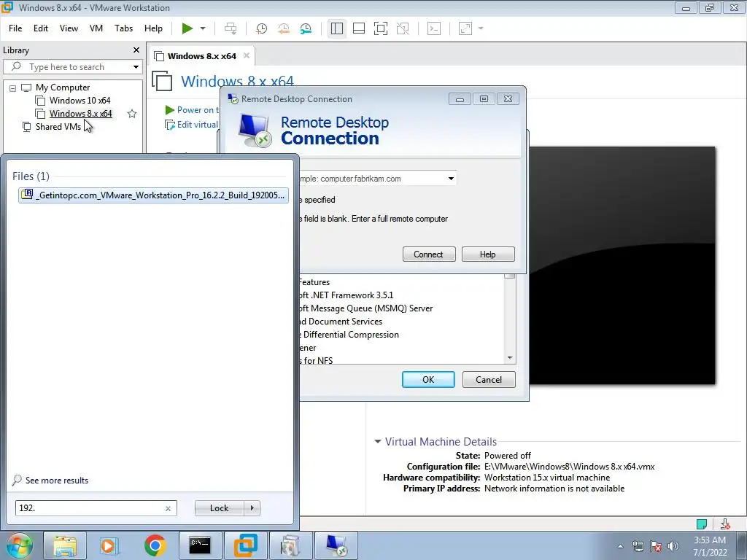Click the VMware status bar message log icon

coord(702,524)
